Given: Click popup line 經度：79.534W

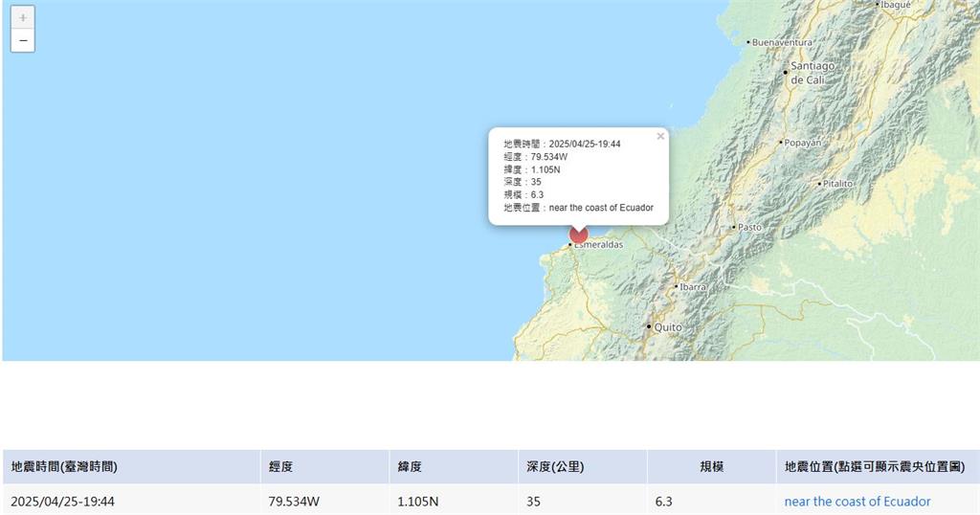Looking at the screenshot, I should [x=536, y=157].
